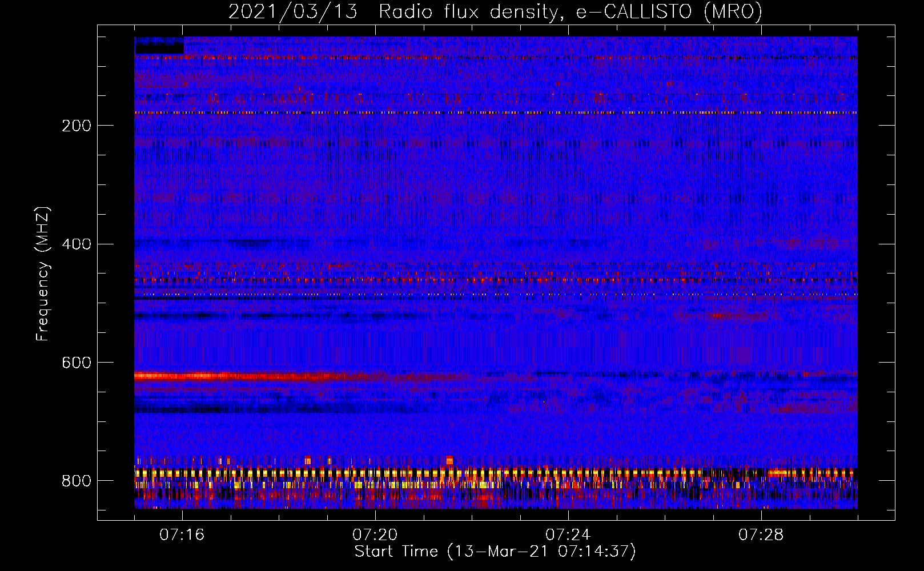Image resolution: width=924 pixels, height=571 pixels.
Task: Click the 07:28 time tick label
Action: [761, 535]
